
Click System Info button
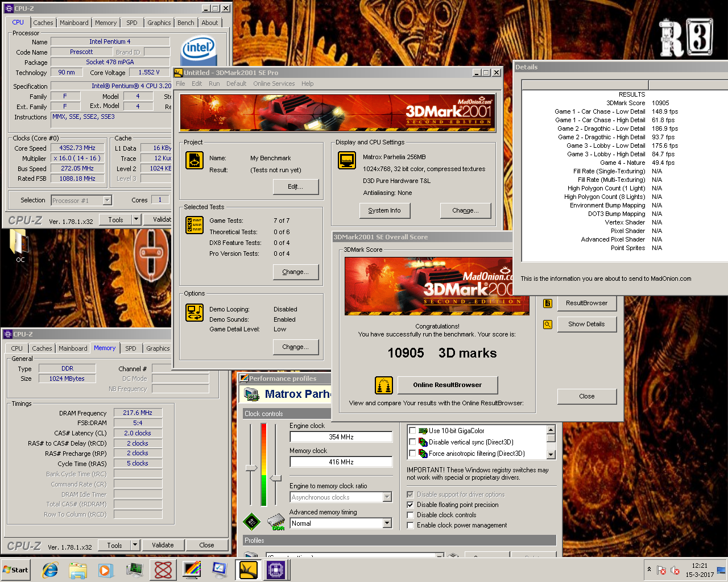(384, 210)
